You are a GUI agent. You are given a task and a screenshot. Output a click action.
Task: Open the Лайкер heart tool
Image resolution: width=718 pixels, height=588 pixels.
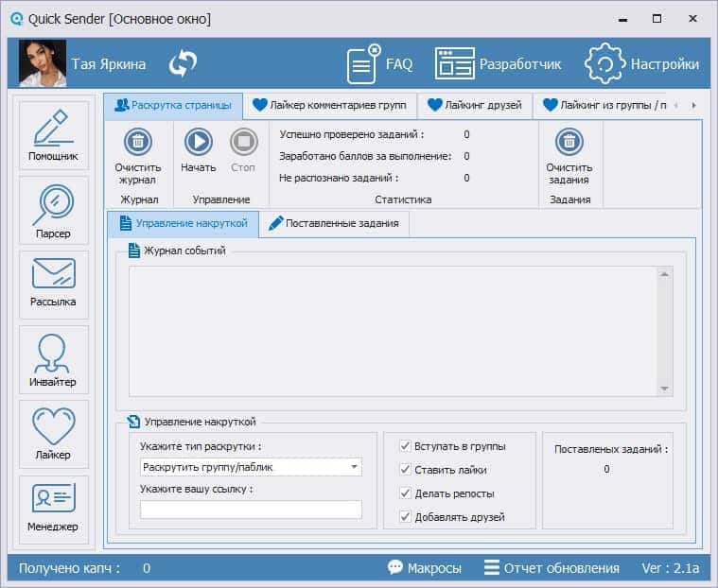click(54, 434)
